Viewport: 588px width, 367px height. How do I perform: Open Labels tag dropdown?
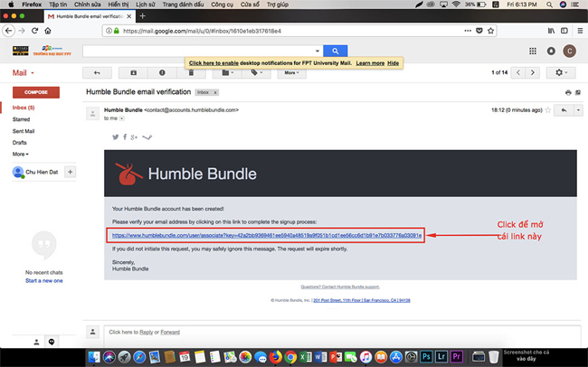256,72
